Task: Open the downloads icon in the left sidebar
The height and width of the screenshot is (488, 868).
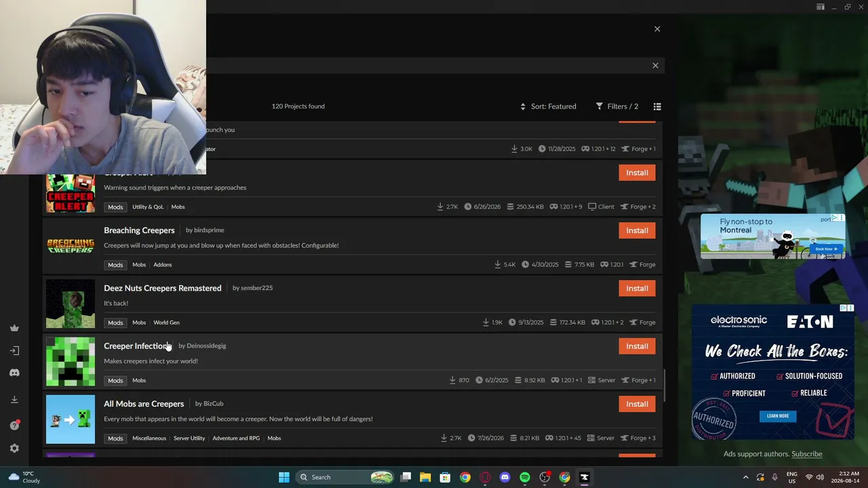Action: tap(14, 400)
